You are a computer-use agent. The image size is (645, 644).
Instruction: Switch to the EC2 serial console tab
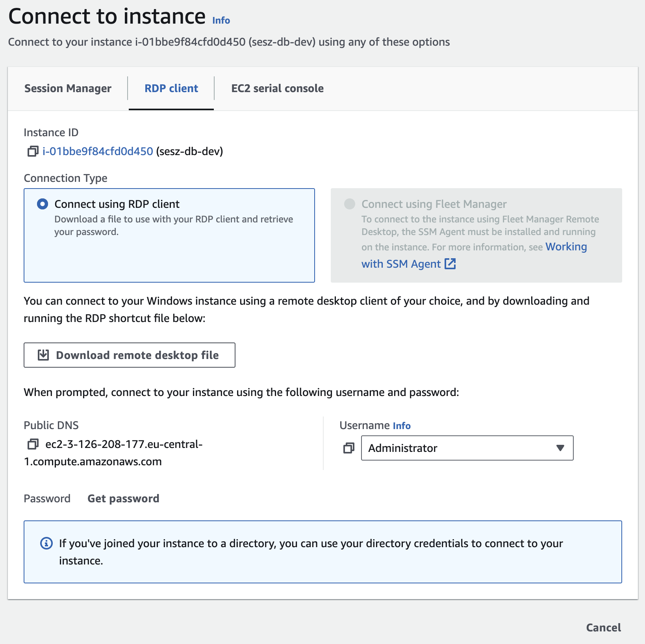coord(277,88)
